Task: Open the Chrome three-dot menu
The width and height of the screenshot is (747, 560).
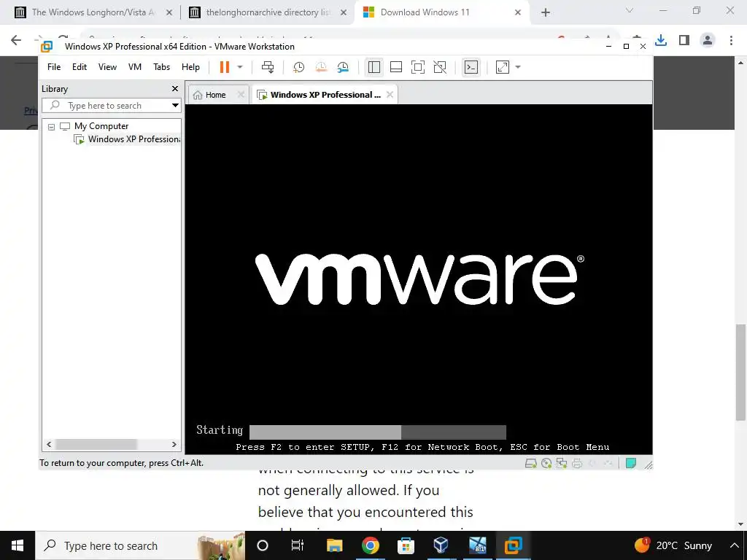Action: pyautogui.click(x=731, y=40)
